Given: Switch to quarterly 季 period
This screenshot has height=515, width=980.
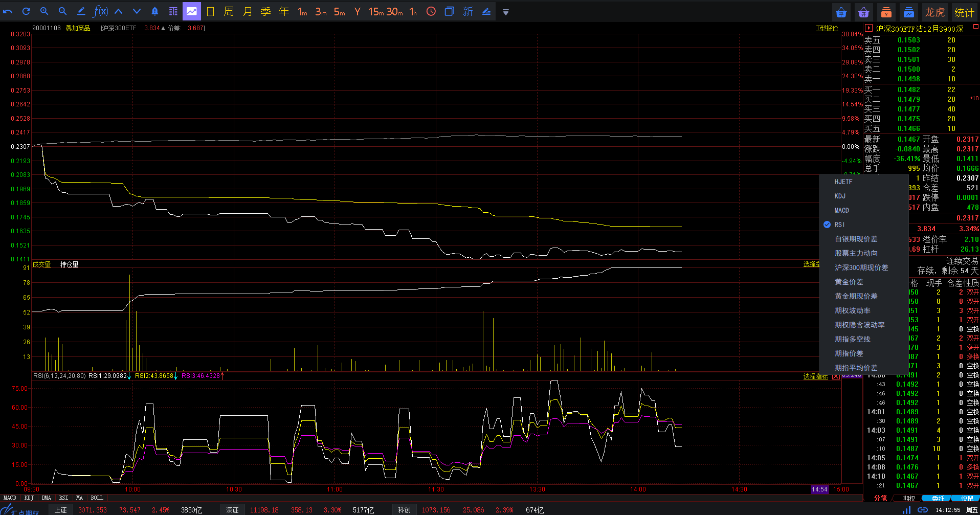Looking at the screenshot, I should [x=265, y=11].
